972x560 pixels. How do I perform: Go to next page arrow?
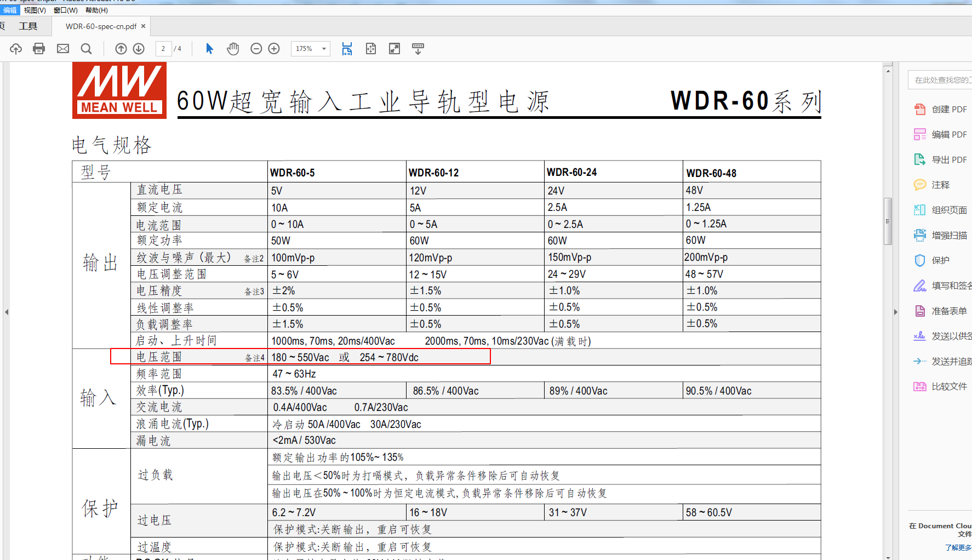click(x=139, y=49)
